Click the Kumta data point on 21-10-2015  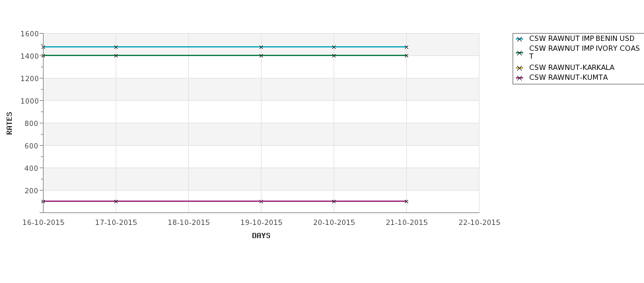407,201
